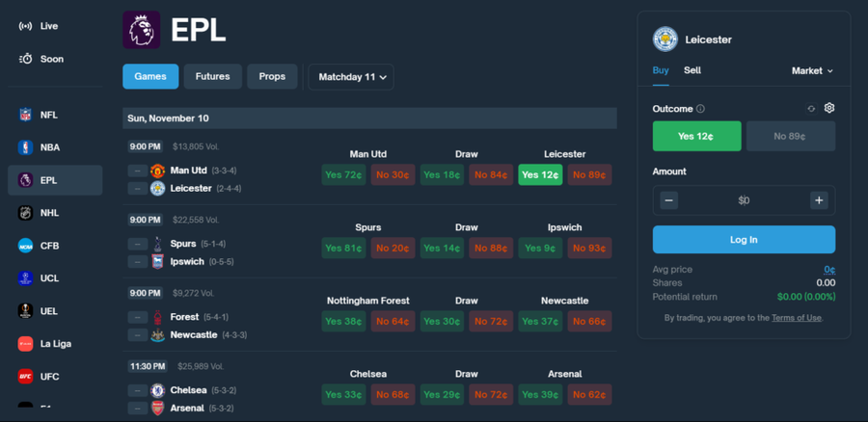868x422 pixels.
Task: Open the NFL sidebar label
Action: tap(49, 115)
